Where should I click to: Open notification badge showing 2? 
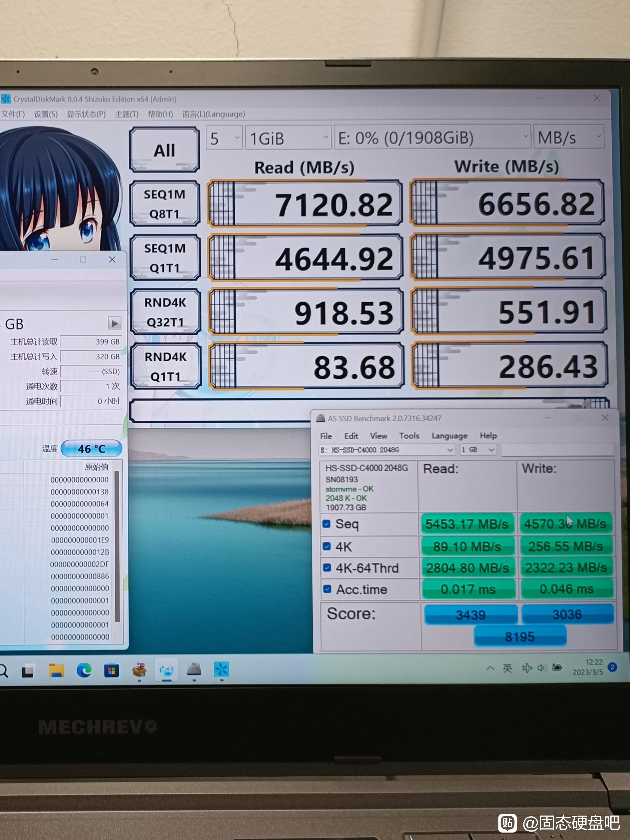pos(612,667)
